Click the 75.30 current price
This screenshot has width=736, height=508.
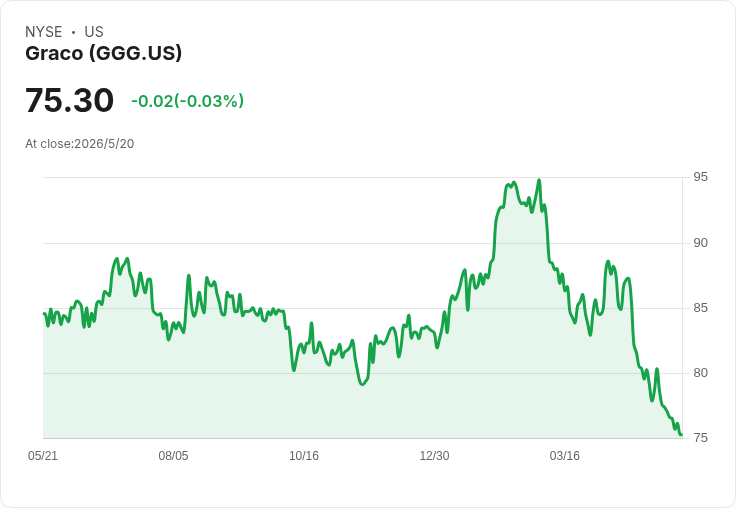69,100
